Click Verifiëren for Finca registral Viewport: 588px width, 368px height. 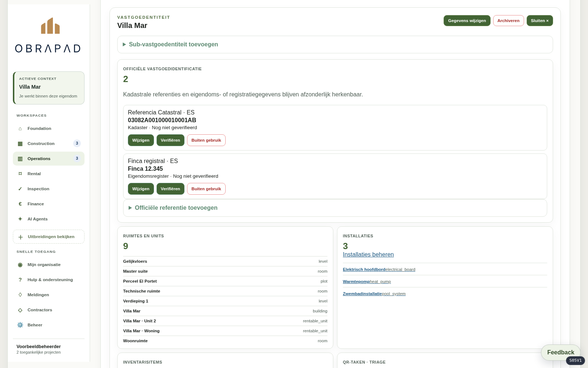(x=170, y=189)
